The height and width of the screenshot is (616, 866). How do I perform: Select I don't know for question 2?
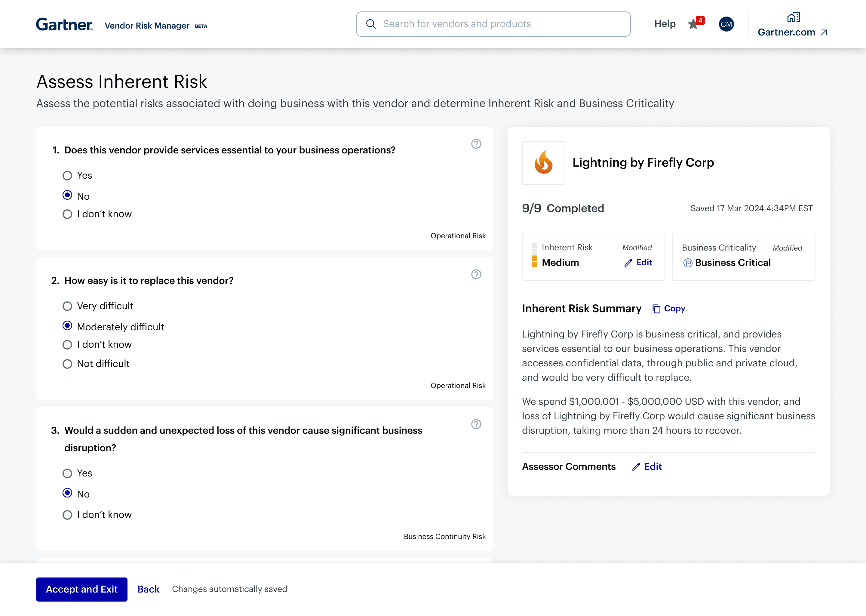point(67,344)
